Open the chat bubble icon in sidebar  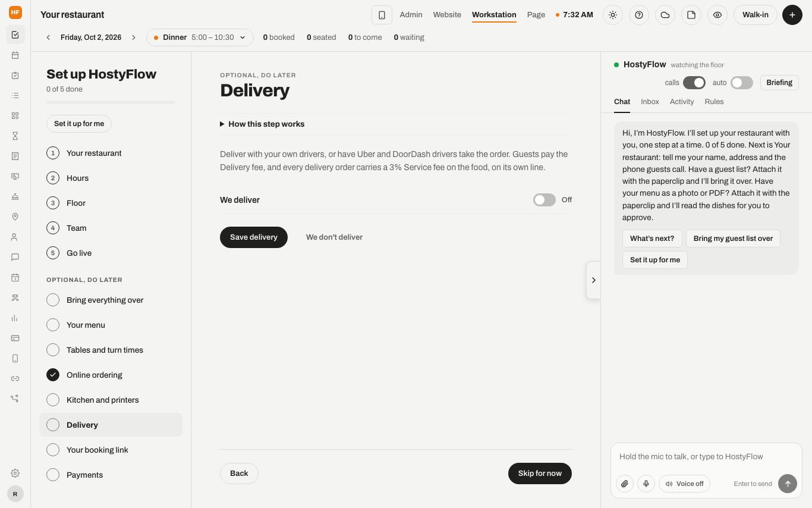(15, 258)
